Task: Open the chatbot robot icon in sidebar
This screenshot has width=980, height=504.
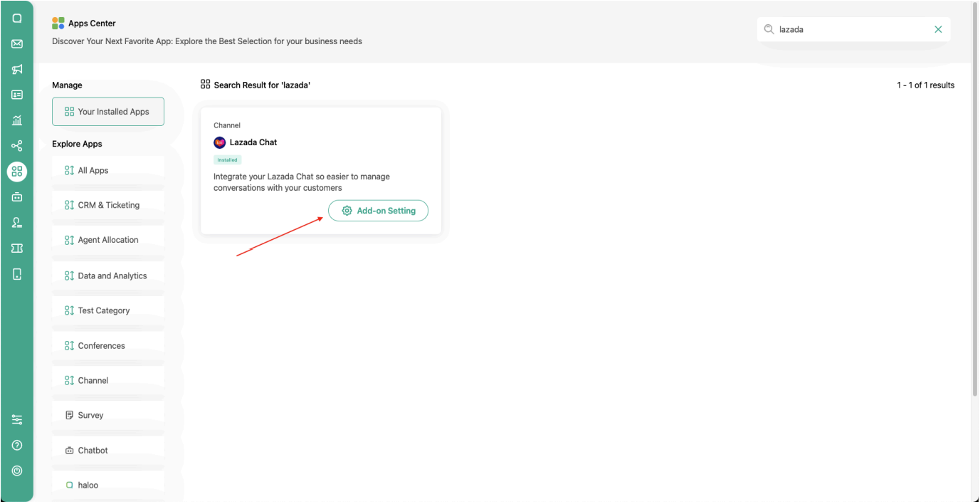Action: click(x=17, y=197)
